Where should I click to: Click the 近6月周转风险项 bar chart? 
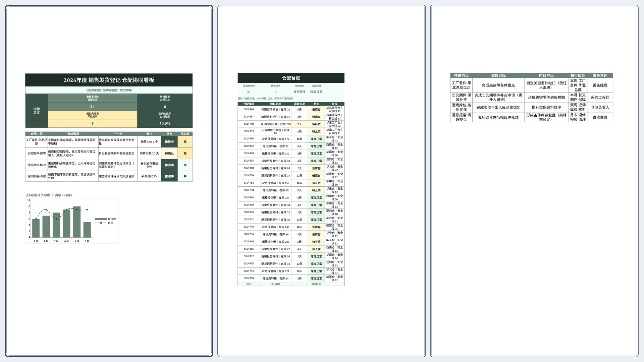pyautogui.click(x=72, y=221)
